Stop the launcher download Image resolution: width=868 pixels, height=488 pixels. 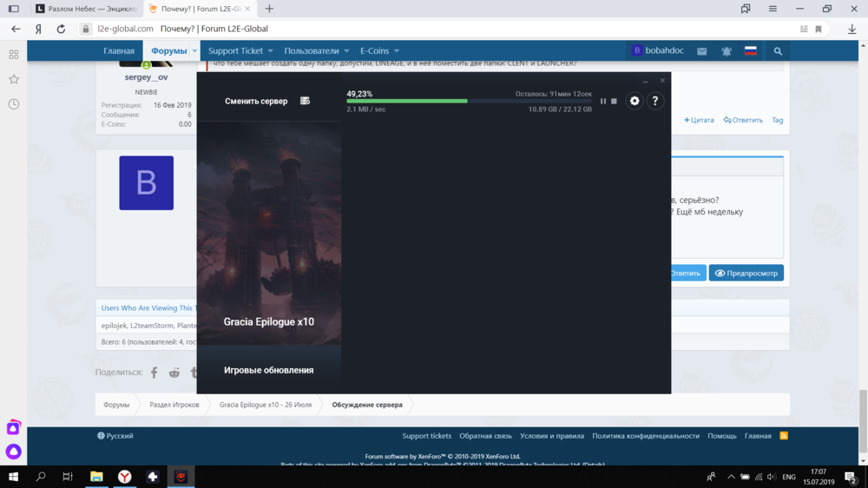coord(614,102)
